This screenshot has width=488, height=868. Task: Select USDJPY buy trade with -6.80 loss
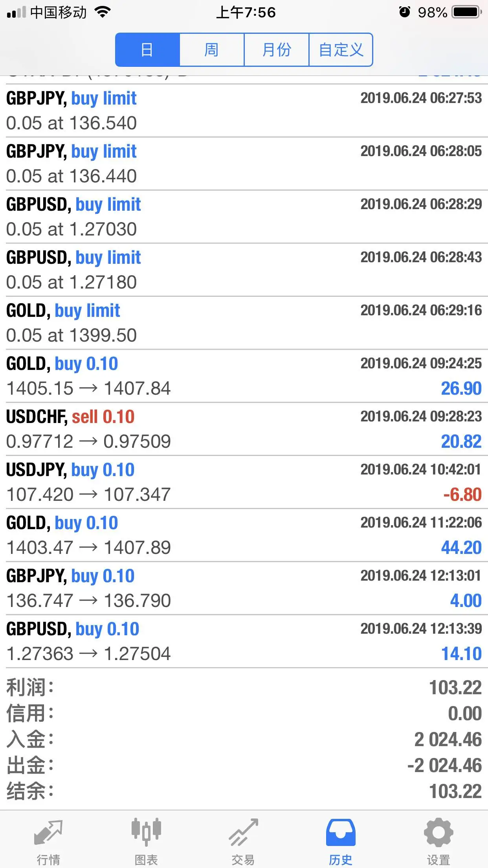click(244, 482)
